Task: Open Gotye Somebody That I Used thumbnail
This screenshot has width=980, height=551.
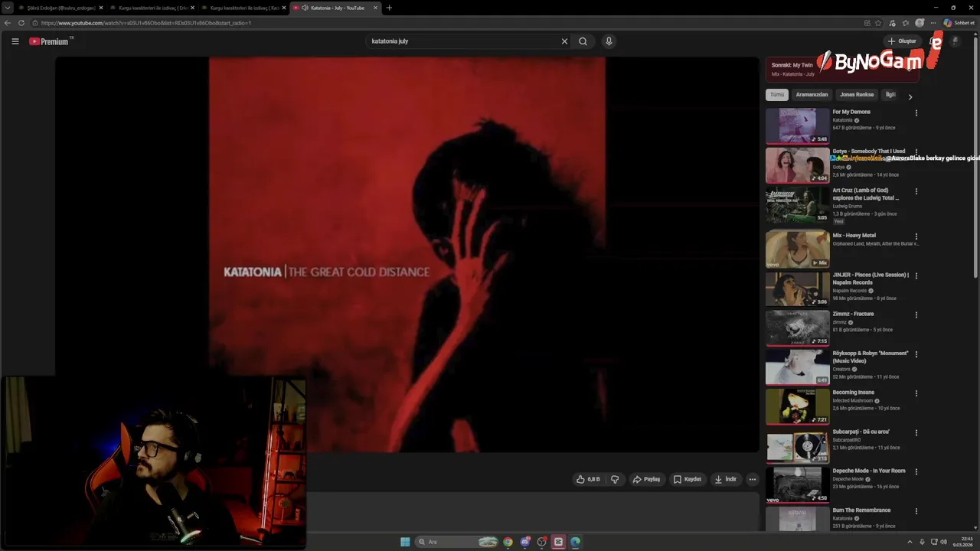Action: (x=797, y=165)
